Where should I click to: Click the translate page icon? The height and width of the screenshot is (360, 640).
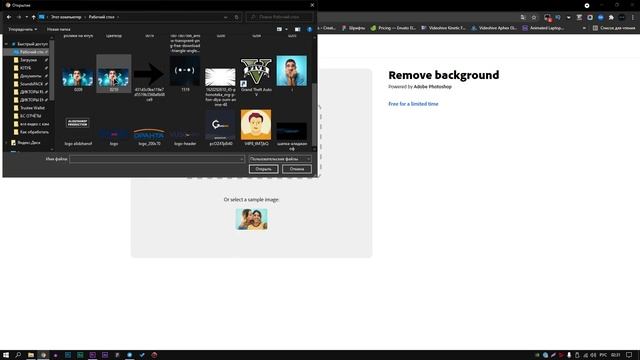pos(523,18)
